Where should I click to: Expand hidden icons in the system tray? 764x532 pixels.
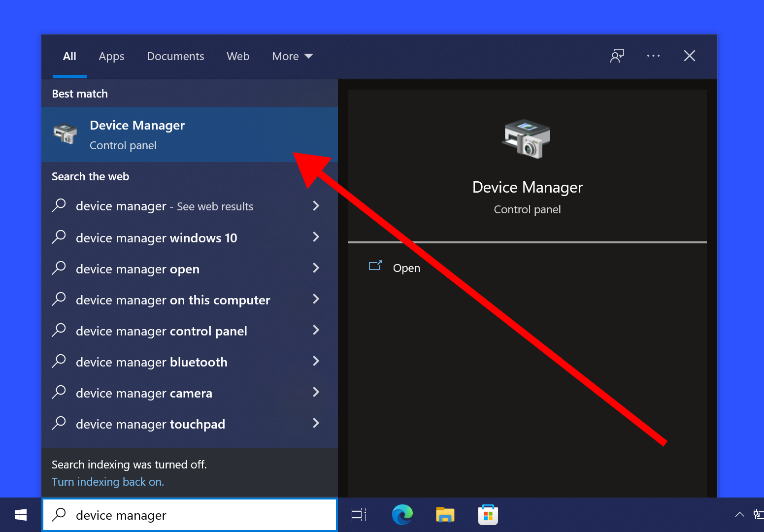[x=740, y=514]
